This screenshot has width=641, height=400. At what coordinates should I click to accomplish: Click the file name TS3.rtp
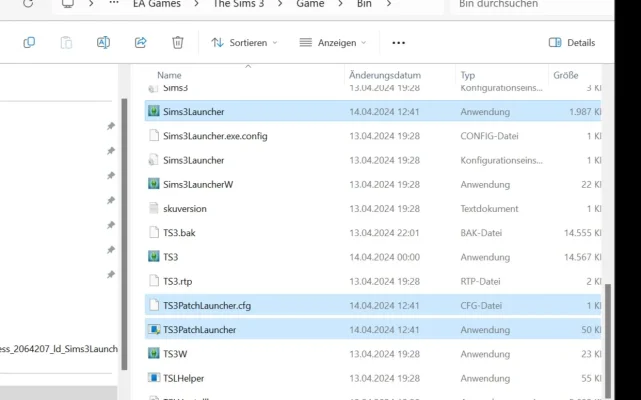click(177, 281)
